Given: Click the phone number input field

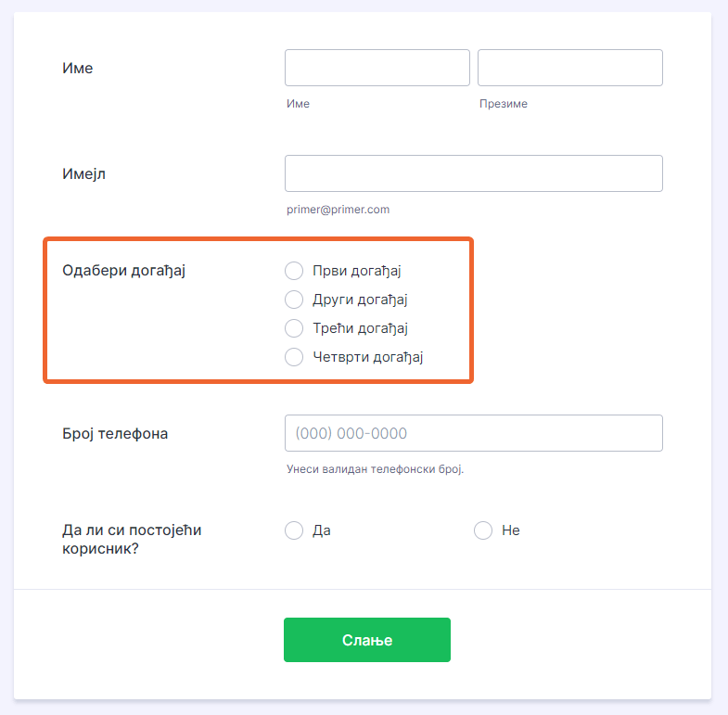Looking at the screenshot, I should point(473,433).
